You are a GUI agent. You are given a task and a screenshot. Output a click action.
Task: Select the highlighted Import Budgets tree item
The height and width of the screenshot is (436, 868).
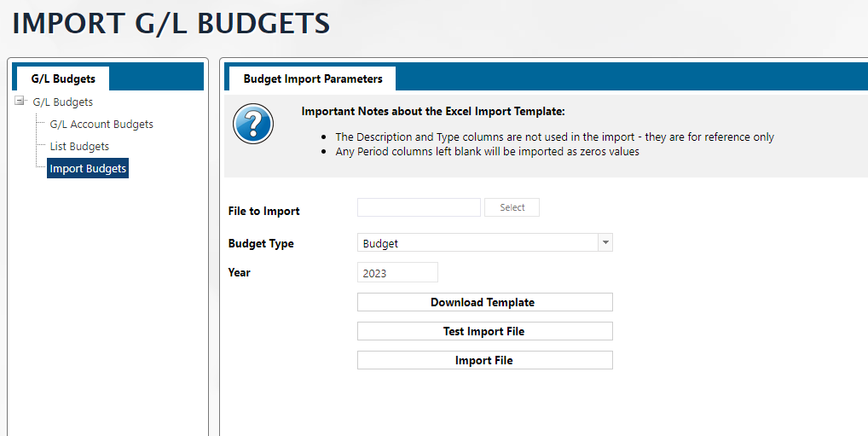coord(88,169)
